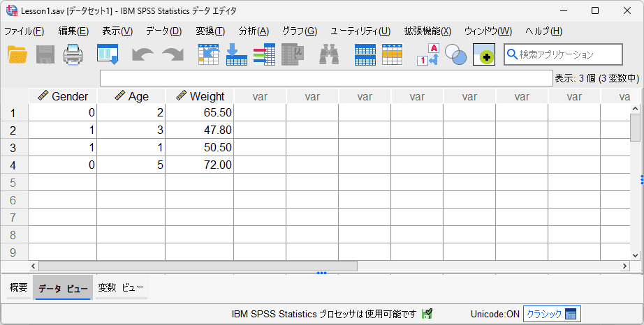Click the 表示: 3 個 (3 変数中) indicator
The height and width of the screenshot is (325, 644).
click(x=597, y=78)
